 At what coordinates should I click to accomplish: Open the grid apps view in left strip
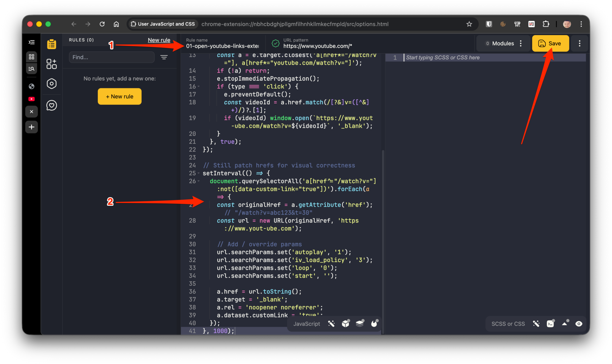coord(32,57)
